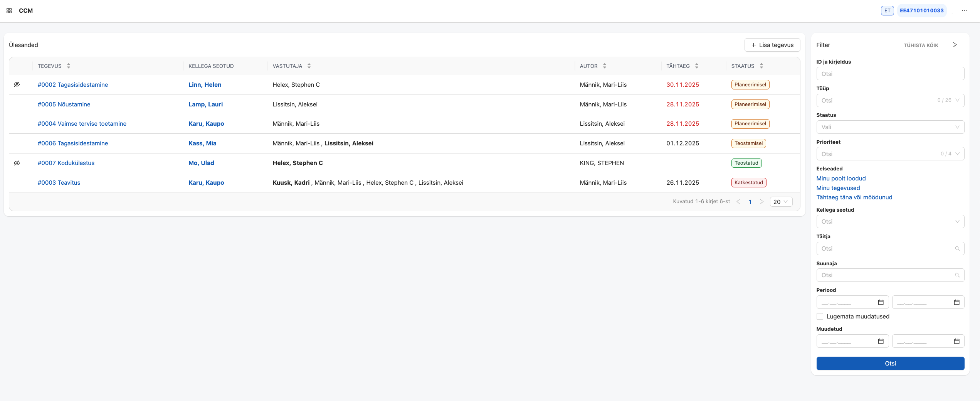Viewport: 980px width, 401px height.
Task: Click the search icon in the Täitja field
Action: coord(958,248)
